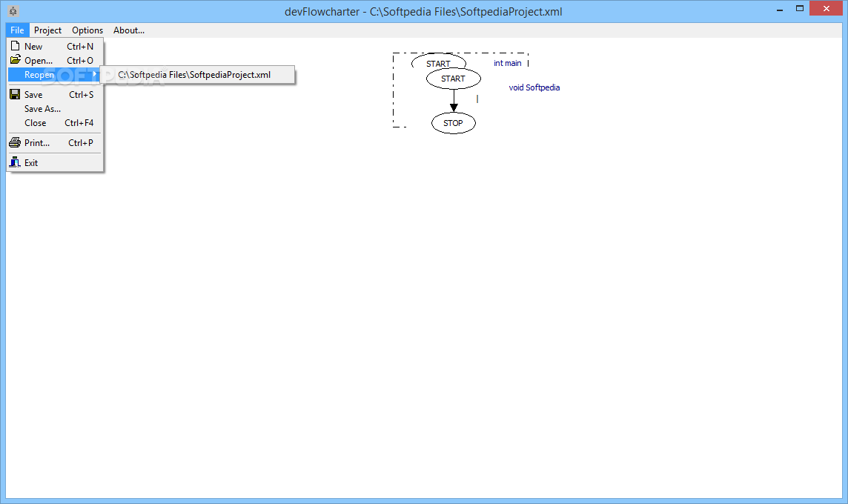Click the New document icon
This screenshot has width=848, height=504.
pyautogui.click(x=15, y=46)
